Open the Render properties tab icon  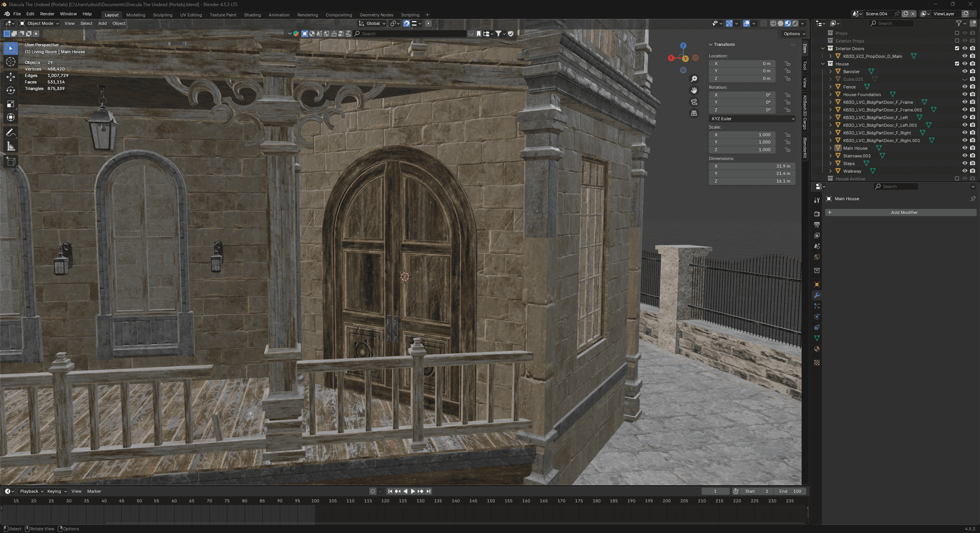pyautogui.click(x=817, y=214)
